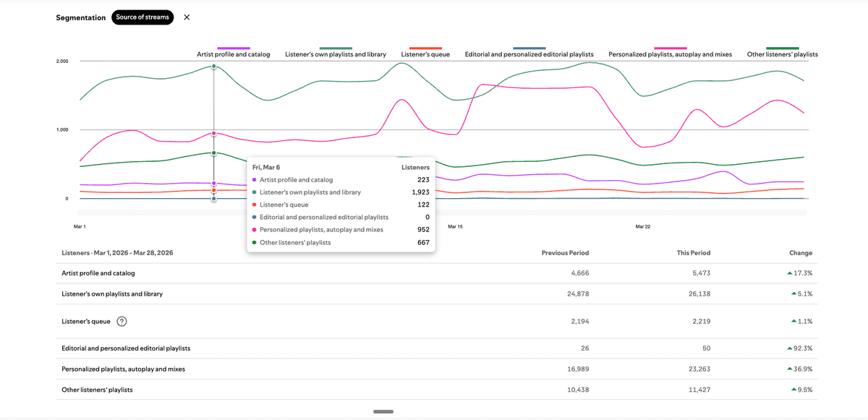
Task: Click the pink data point on Mar 6
Action: [213, 134]
